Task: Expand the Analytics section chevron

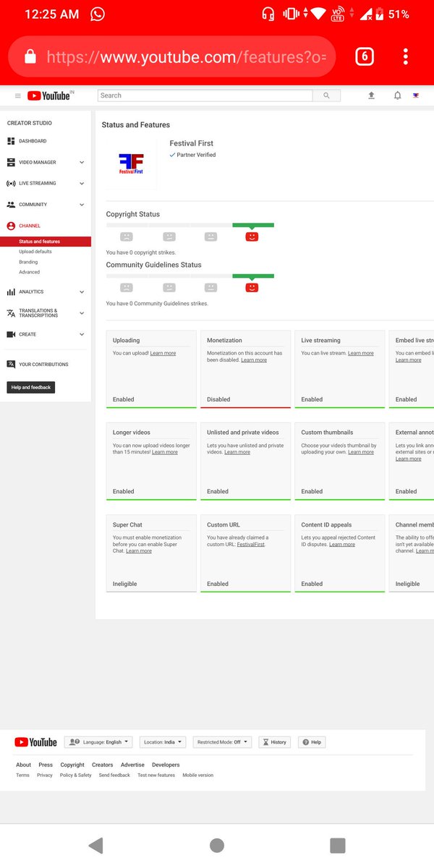Action: click(x=82, y=292)
